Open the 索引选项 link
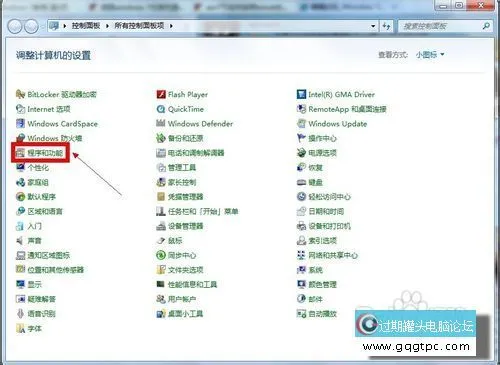 click(x=322, y=240)
